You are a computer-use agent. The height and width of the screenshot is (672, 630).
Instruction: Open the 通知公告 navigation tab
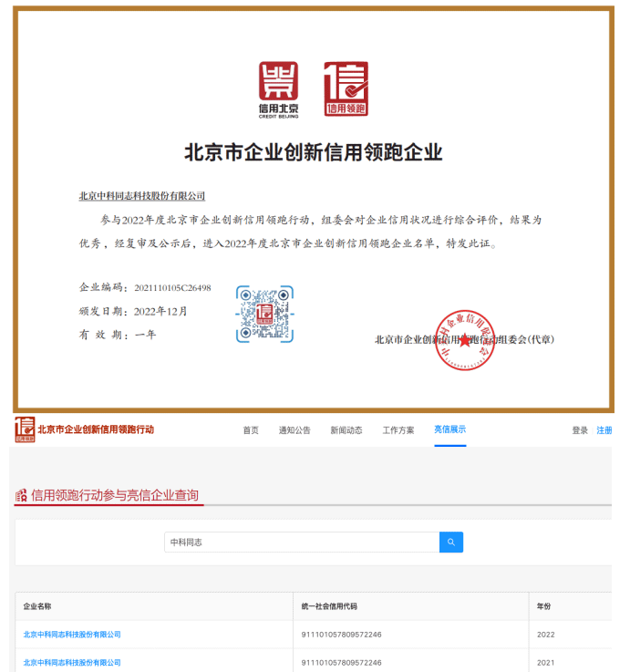pyautogui.click(x=294, y=430)
